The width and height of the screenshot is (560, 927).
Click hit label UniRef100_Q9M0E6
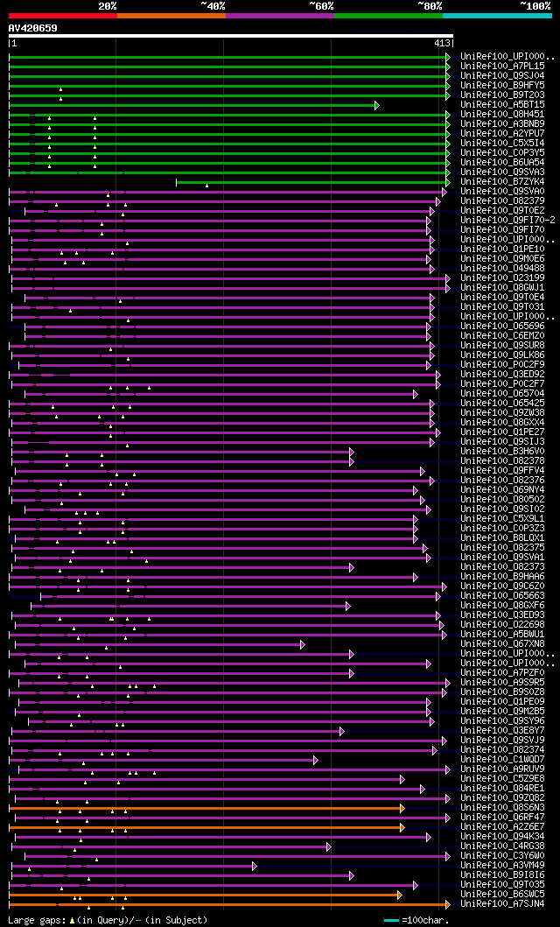[x=503, y=258]
